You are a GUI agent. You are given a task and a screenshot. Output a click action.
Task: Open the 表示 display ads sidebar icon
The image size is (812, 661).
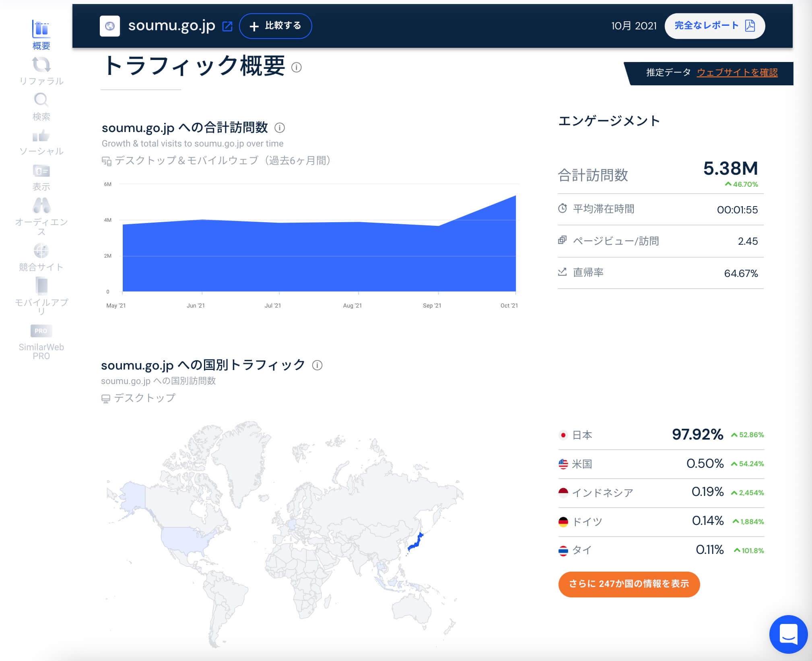(41, 171)
